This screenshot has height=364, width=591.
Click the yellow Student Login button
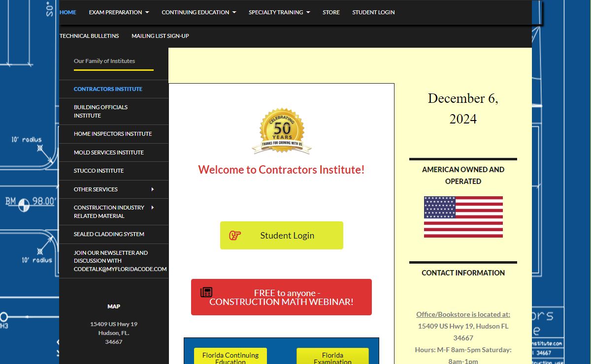pyautogui.click(x=282, y=236)
